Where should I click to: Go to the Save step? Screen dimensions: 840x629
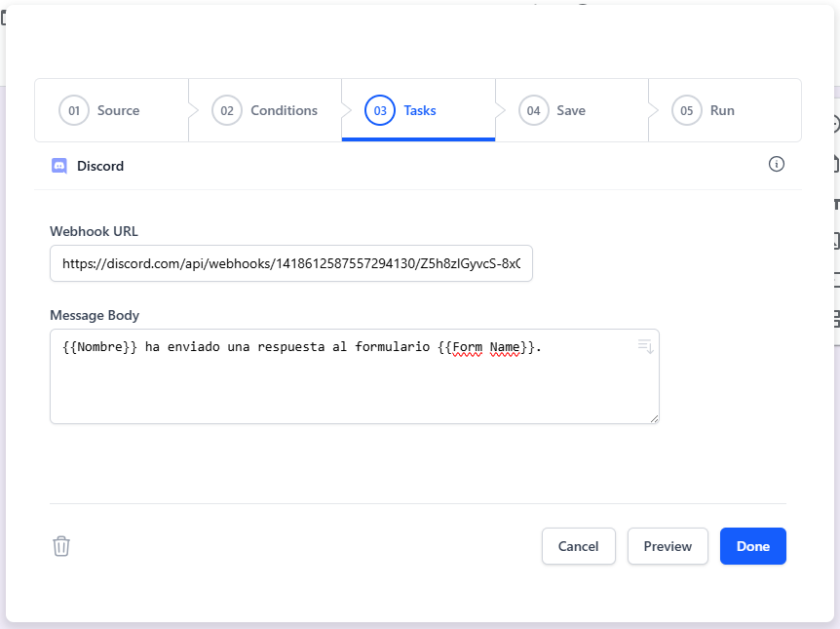tap(571, 110)
